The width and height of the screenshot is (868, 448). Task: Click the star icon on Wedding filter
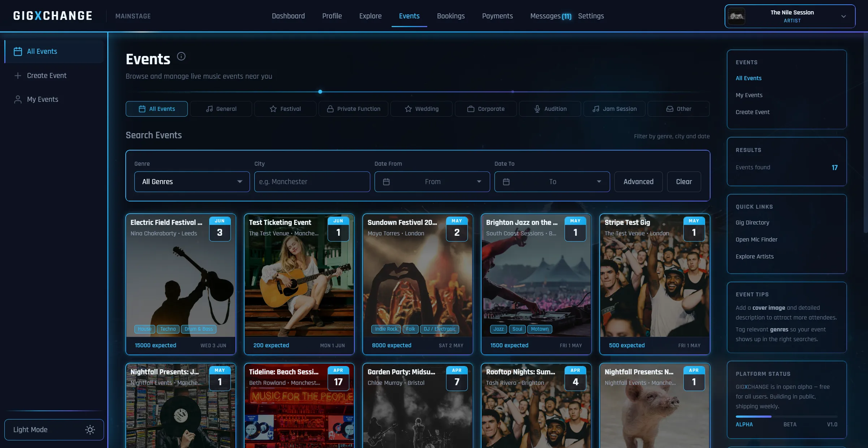click(408, 109)
